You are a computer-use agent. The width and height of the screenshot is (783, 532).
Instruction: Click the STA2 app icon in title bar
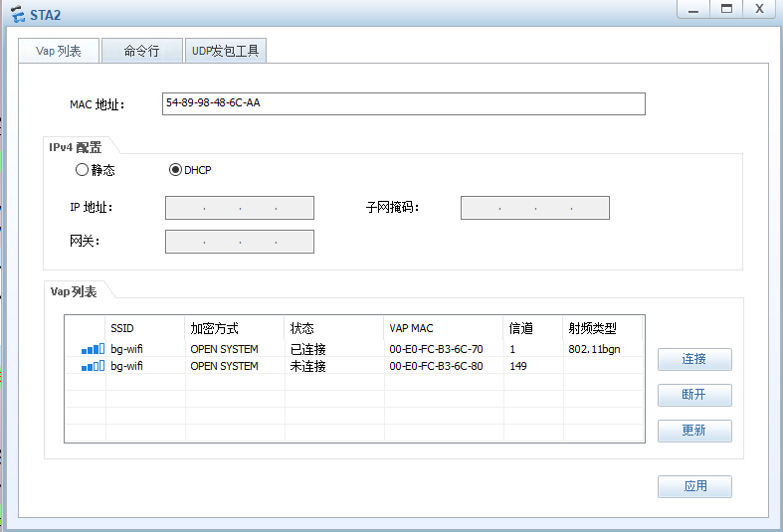click(x=18, y=14)
